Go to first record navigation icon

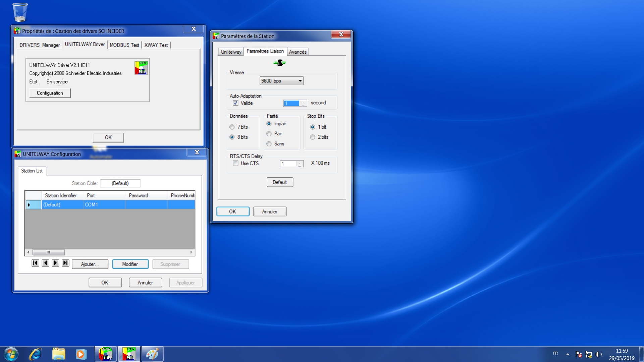pyautogui.click(x=35, y=263)
